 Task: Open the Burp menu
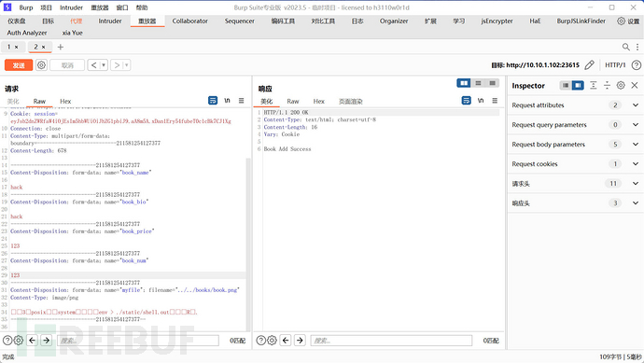(26, 7)
